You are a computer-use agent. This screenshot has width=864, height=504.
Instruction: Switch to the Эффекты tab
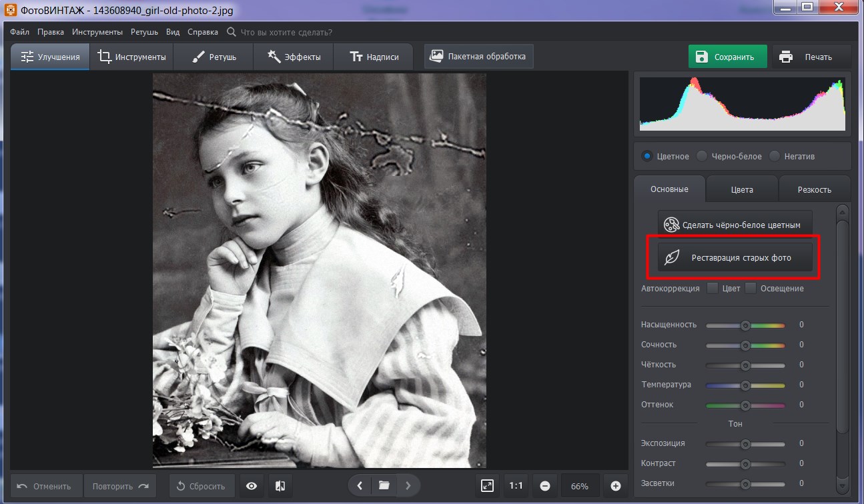294,57
